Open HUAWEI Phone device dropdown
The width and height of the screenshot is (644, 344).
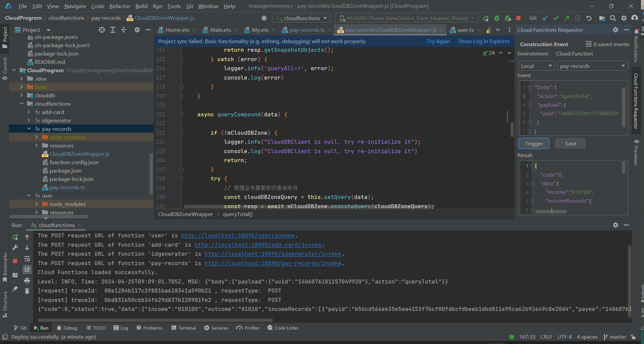(x=407, y=18)
